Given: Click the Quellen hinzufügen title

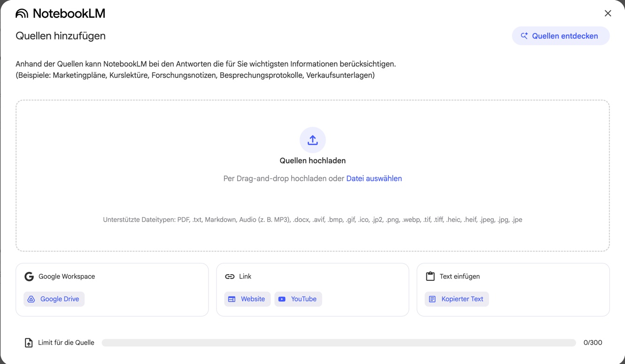Looking at the screenshot, I should pyautogui.click(x=61, y=36).
